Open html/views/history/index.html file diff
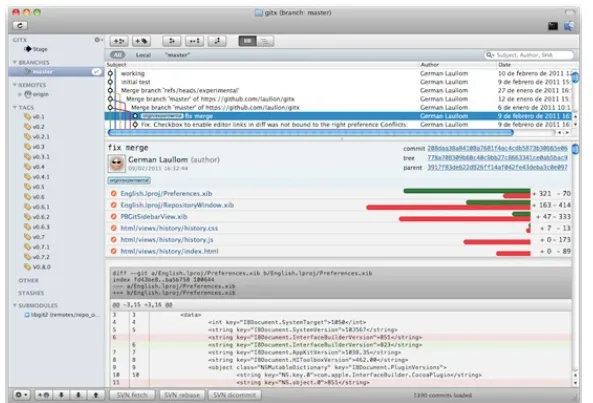The height and width of the screenshot is (403, 593). coord(169,251)
